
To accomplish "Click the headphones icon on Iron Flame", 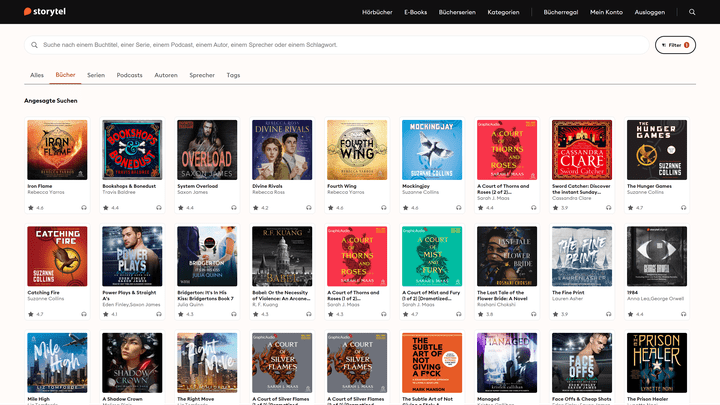I will coord(84,208).
